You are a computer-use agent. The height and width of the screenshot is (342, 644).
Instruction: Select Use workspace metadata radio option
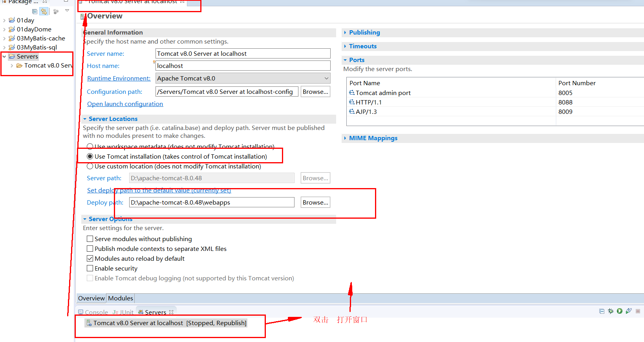coord(90,146)
